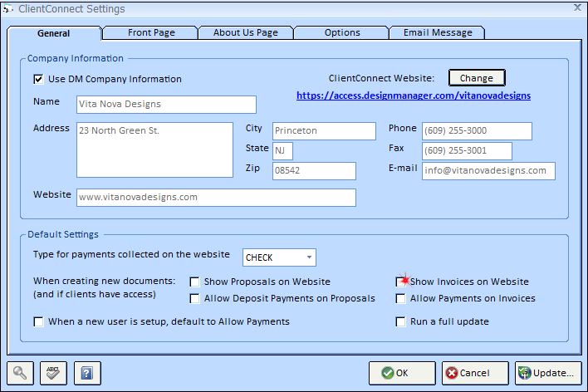This screenshot has width=588, height=392.
Task: Click the Phone field (609) 255-3000
Action: 477,131
